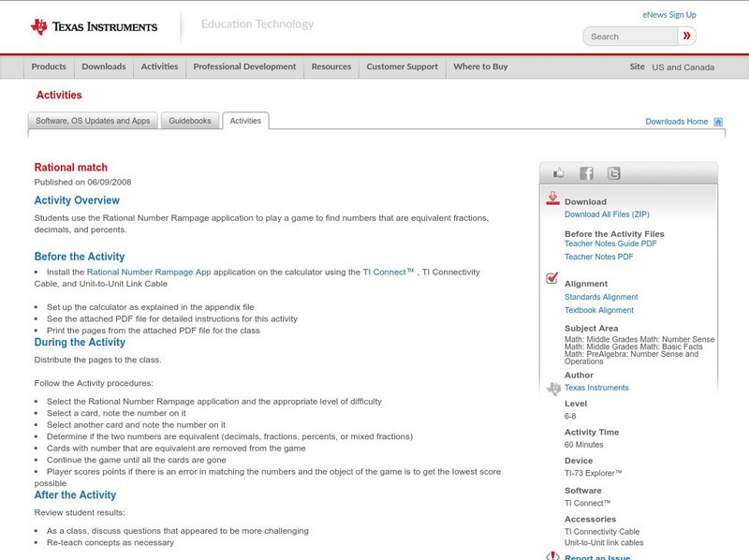Click Download All Files (ZIP)
The width and height of the screenshot is (749, 560).
pos(607,214)
